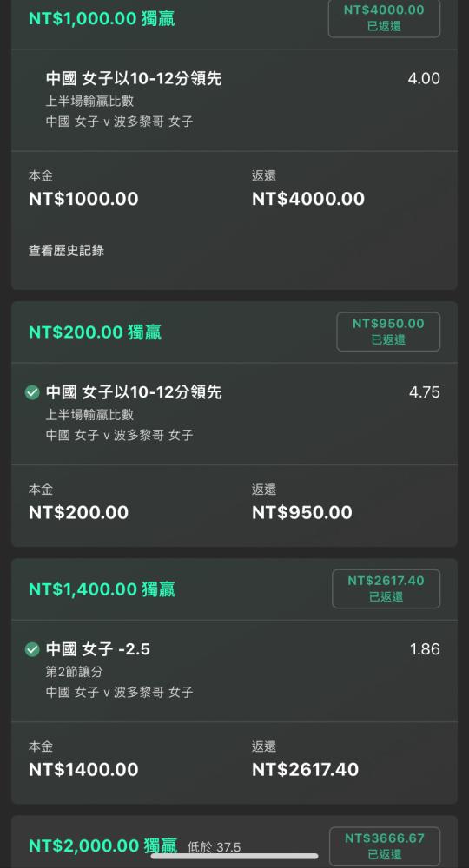Select 中國 女子 -2.5 selection title
Image resolution: width=469 pixels, height=868 pixels.
point(97,649)
